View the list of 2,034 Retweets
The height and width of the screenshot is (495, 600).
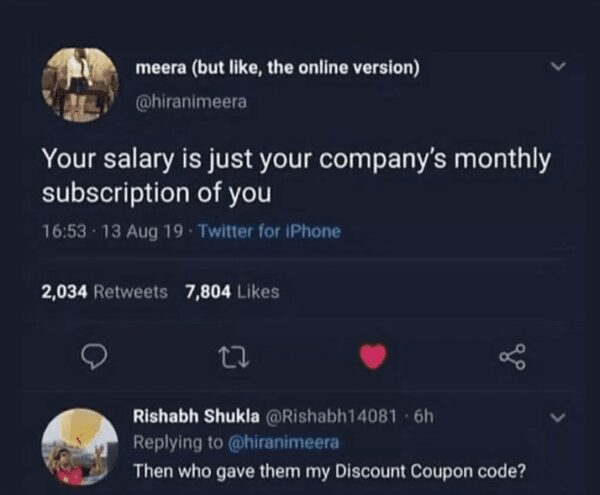point(105,292)
